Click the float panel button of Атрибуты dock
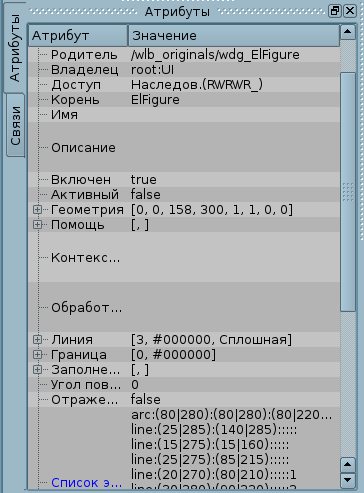Screen dimensions: 364x493 click(x=335, y=11)
